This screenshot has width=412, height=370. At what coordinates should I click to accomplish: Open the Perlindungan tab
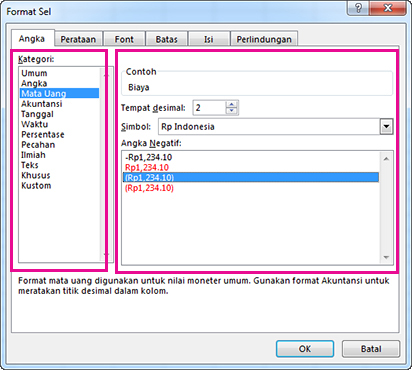pos(264,39)
